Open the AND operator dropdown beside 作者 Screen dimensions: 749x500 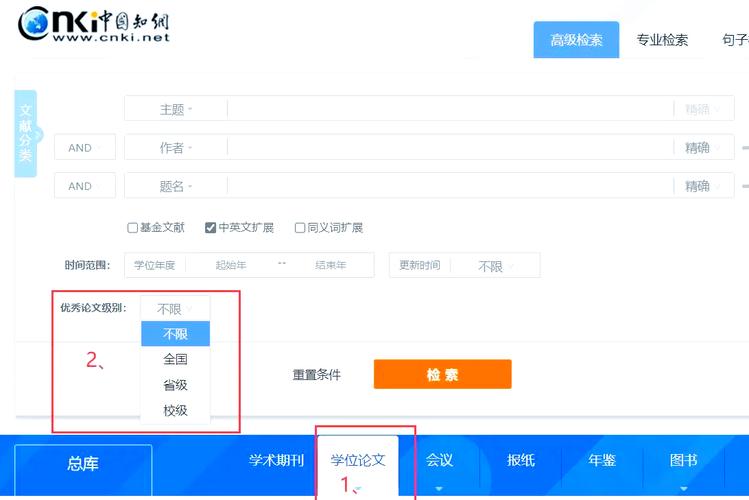pyautogui.click(x=85, y=148)
